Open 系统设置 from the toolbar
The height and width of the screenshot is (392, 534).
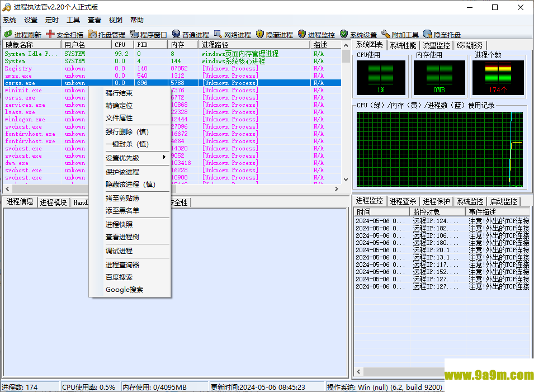pos(358,35)
